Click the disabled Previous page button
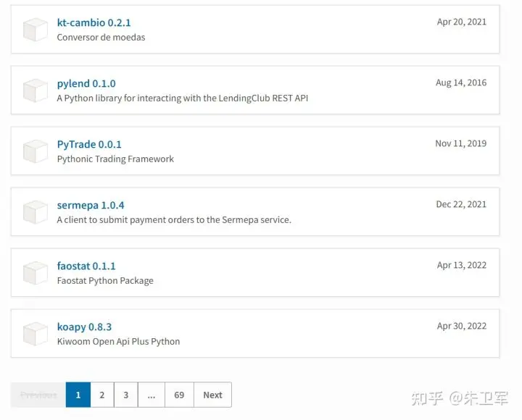 point(38,395)
